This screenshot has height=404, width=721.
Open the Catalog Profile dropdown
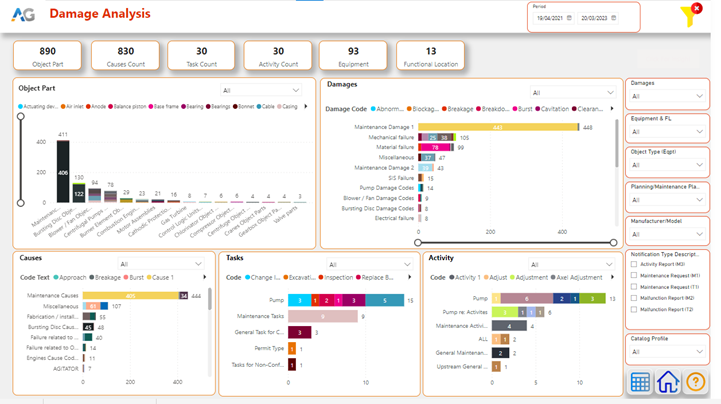click(667, 352)
